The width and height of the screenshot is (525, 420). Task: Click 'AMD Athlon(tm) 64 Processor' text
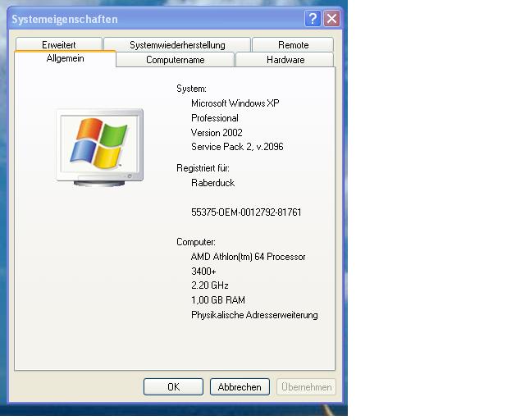coord(248,257)
